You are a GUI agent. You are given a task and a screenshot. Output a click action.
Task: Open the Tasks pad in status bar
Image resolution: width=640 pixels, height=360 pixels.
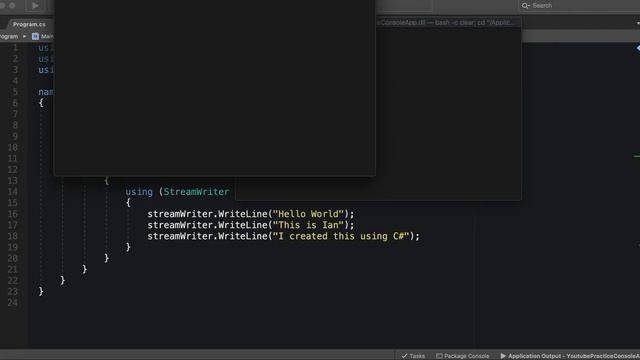(x=413, y=356)
